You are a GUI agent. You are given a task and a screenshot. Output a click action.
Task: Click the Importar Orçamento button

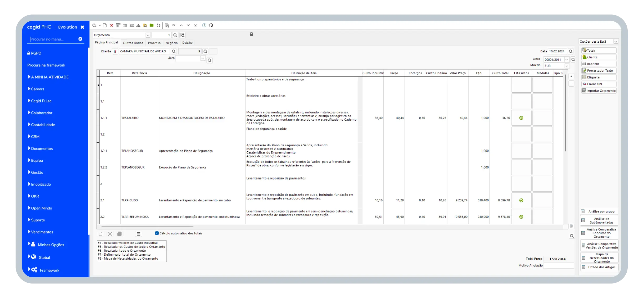tap(599, 91)
